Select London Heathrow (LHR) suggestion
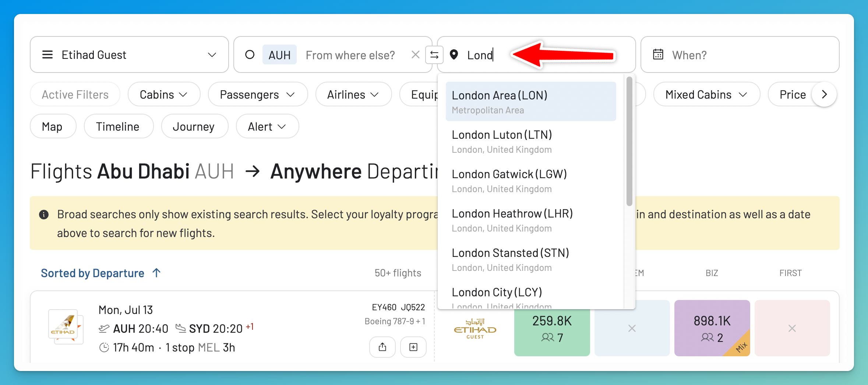This screenshot has width=868, height=385. pos(531,220)
